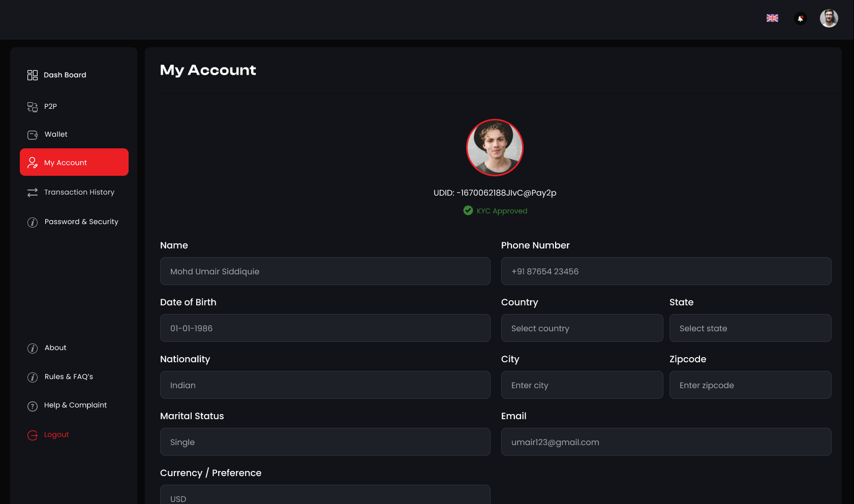Click the Help & Complaint question icon
Viewport: 854px width, 504px height.
pyautogui.click(x=33, y=406)
